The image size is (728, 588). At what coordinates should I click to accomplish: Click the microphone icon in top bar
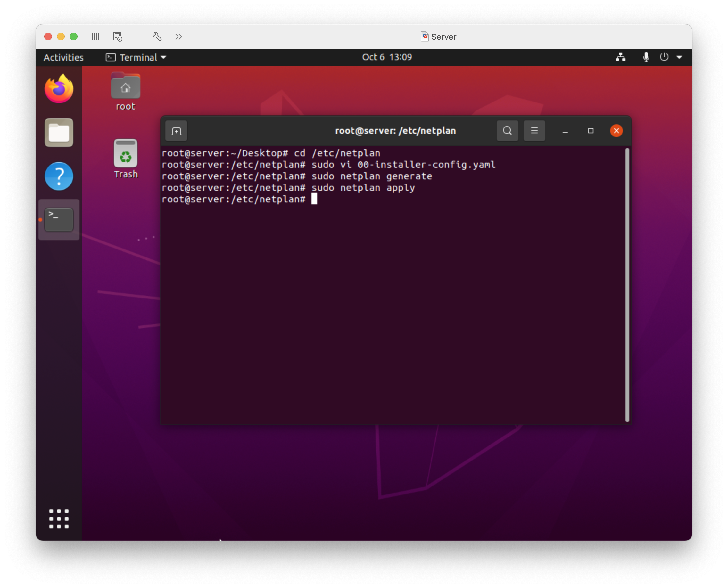(x=646, y=57)
